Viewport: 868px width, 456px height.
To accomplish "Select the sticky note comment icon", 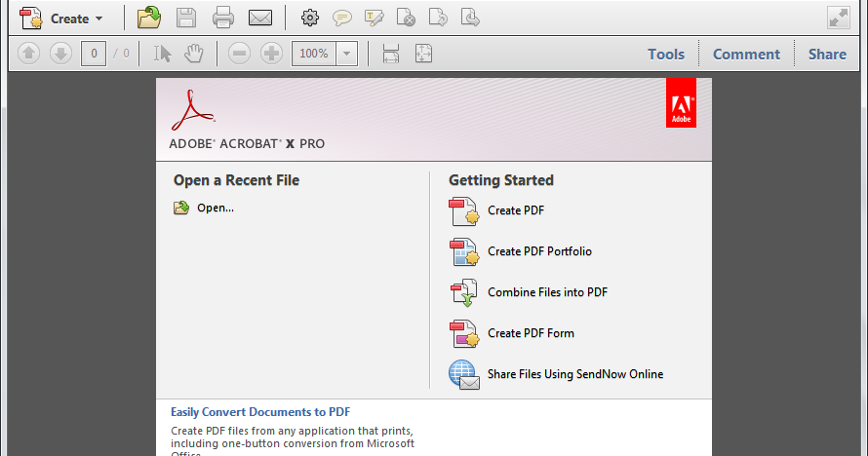I will point(341,19).
